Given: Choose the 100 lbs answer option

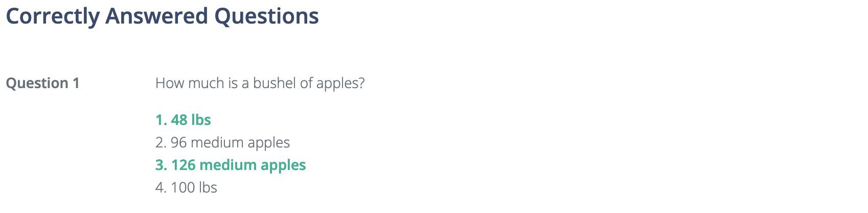Looking at the screenshot, I should 186,187.
